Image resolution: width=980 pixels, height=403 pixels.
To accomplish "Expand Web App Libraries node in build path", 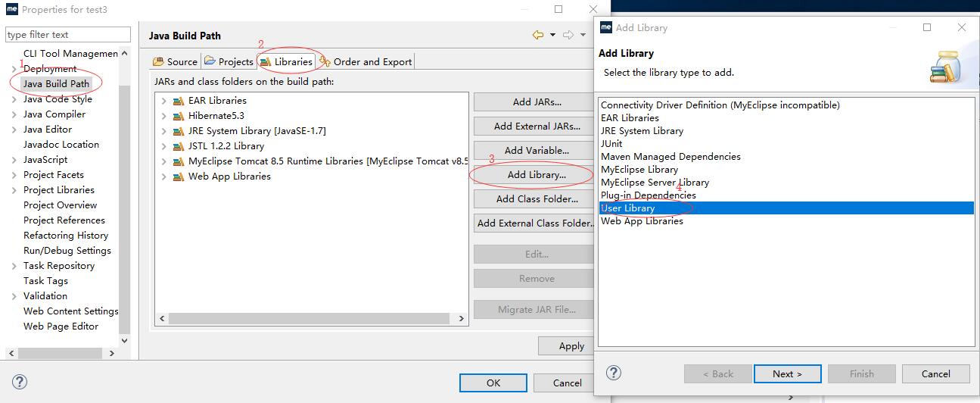I will (x=163, y=177).
